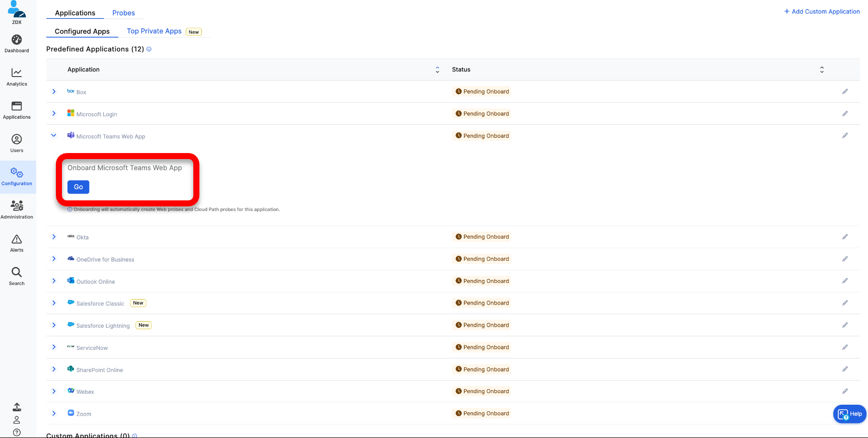The image size is (868, 438).
Task: Expand the SharePoint Online row
Action: click(54, 369)
